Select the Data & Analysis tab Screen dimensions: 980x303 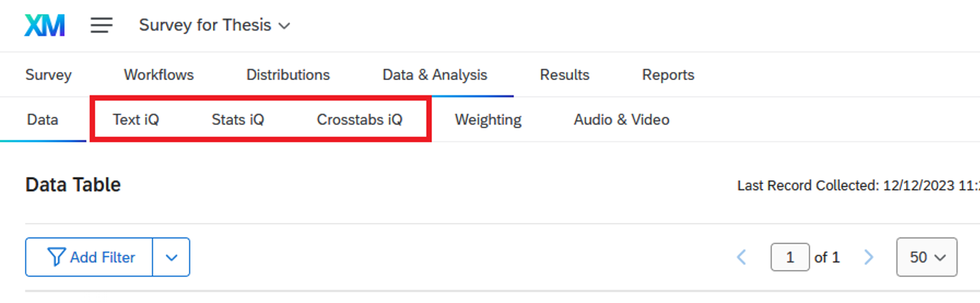coord(434,75)
